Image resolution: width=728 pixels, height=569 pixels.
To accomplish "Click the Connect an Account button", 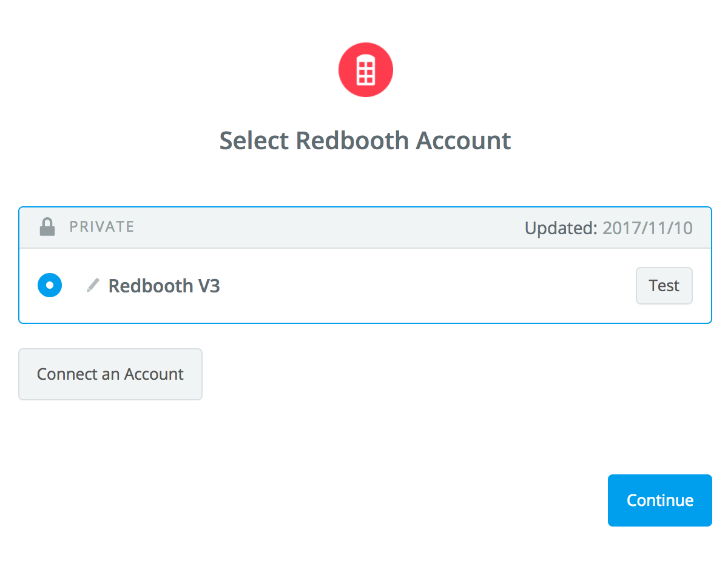I will pyautogui.click(x=110, y=374).
